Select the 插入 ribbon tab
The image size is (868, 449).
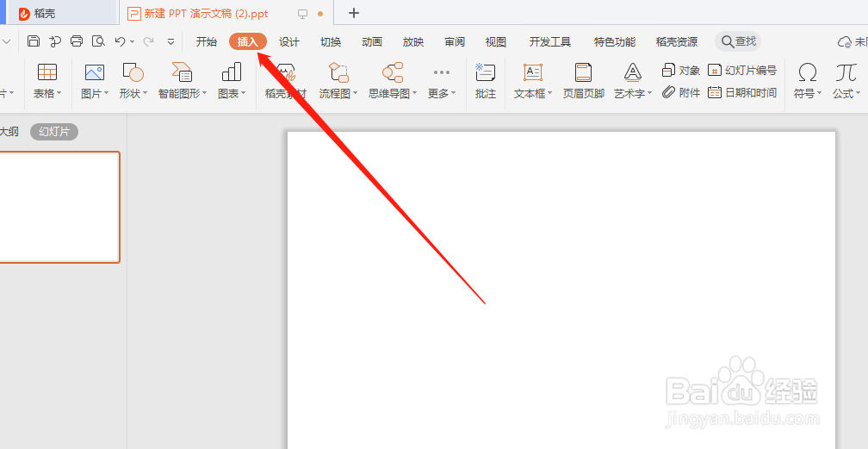[248, 41]
